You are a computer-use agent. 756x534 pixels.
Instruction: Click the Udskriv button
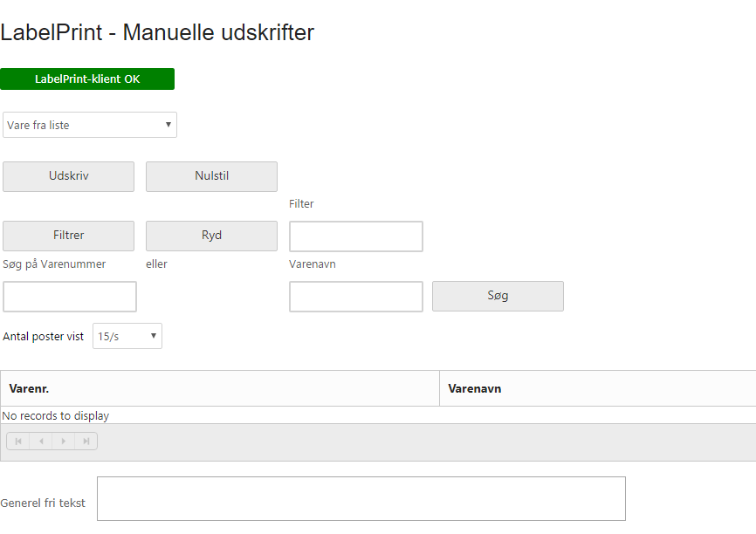(x=68, y=176)
